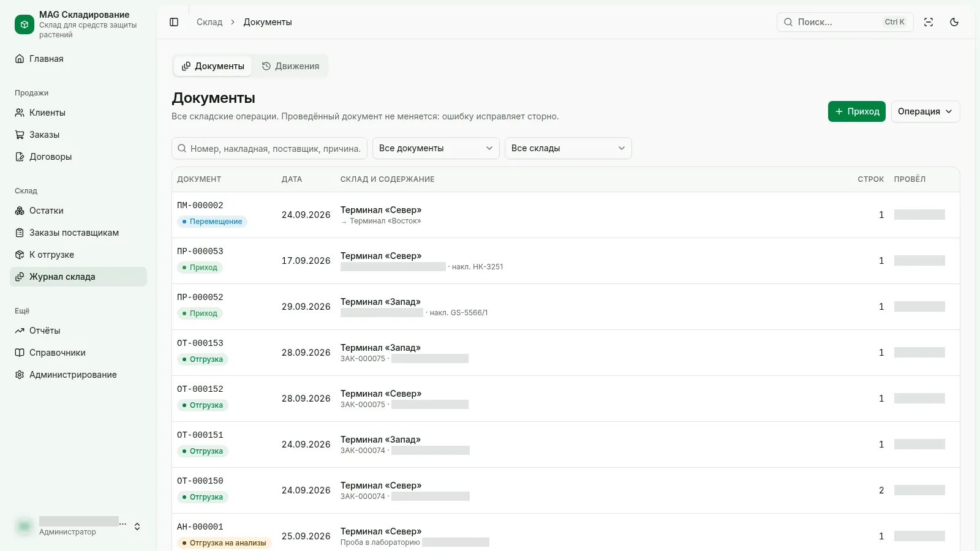Viewport: 980px width, 551px height.
Task: Open the Операция dropdown menu
Action: tap(925, 111)
